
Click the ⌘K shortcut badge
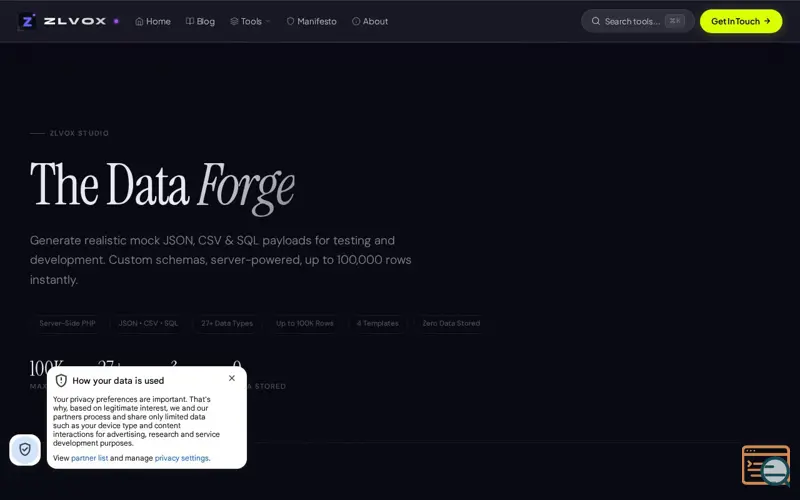coord(674,21)
